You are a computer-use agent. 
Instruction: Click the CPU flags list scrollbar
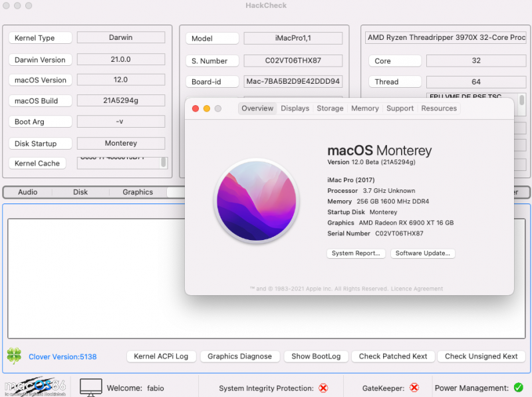[522, 102]
